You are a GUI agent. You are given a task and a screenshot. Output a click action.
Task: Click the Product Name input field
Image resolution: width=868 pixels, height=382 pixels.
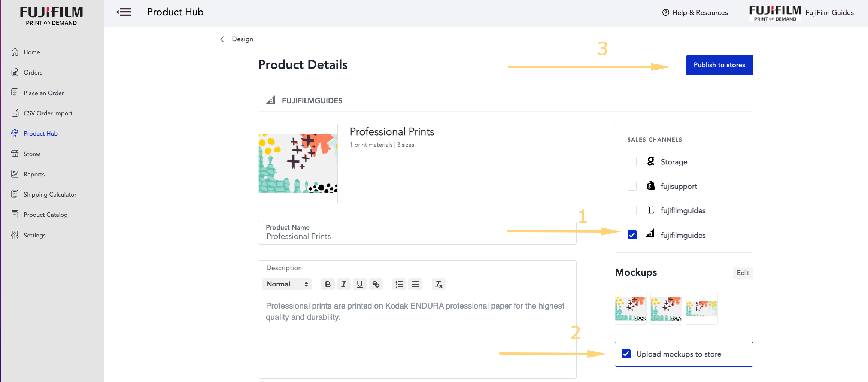point(417,233)
